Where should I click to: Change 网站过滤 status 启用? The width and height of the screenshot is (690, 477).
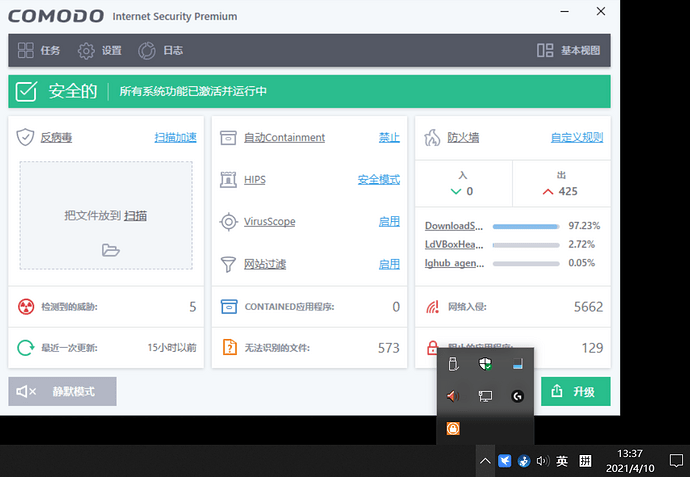click(389, 264)
